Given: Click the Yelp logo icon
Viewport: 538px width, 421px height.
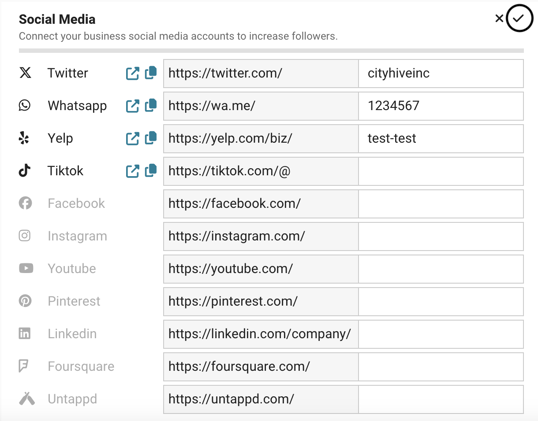Looking at the screenshot, I should pyautogui.click(x=24, y=138).
